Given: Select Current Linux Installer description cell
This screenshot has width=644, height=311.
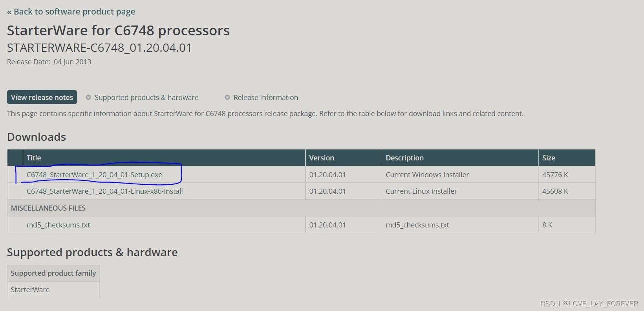Looking at the screenshot, I should 460,191.
